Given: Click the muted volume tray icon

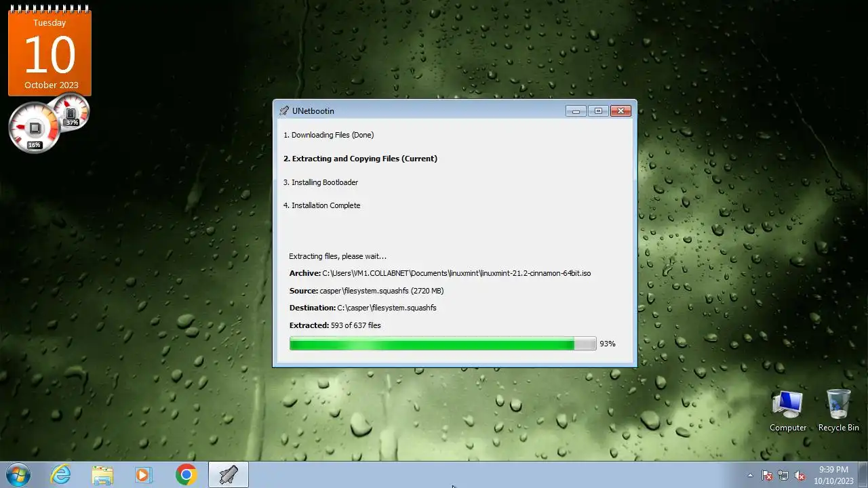Looking at the screenshot, I should click(x=800, y=475).
